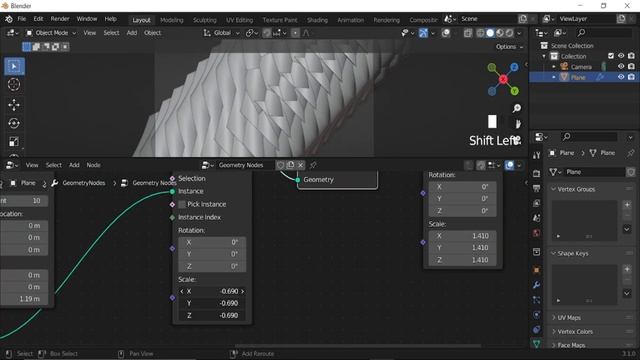The image size is (640, 360).
Task: Expand Camera item in outliner
Action: pyautogui.click(x=554, y=67)
